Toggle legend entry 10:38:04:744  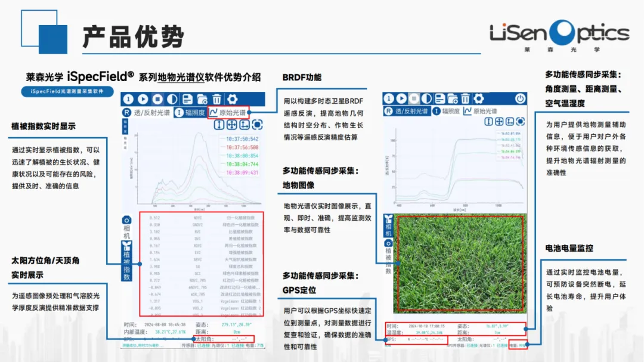click(240, 164)
